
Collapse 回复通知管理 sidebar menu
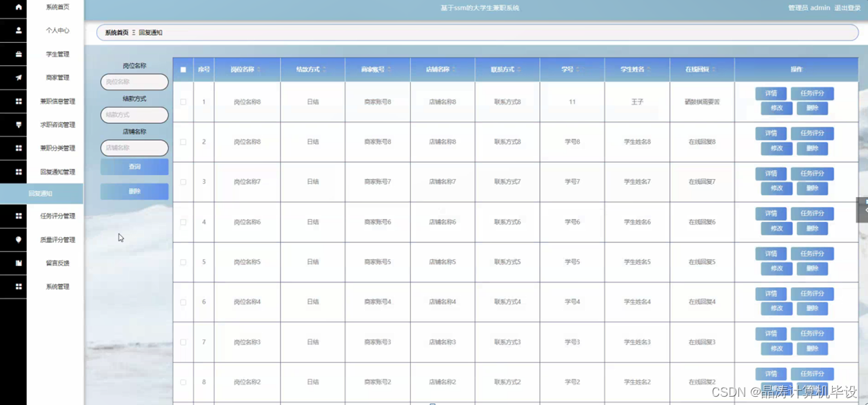(x=57, y=172)
